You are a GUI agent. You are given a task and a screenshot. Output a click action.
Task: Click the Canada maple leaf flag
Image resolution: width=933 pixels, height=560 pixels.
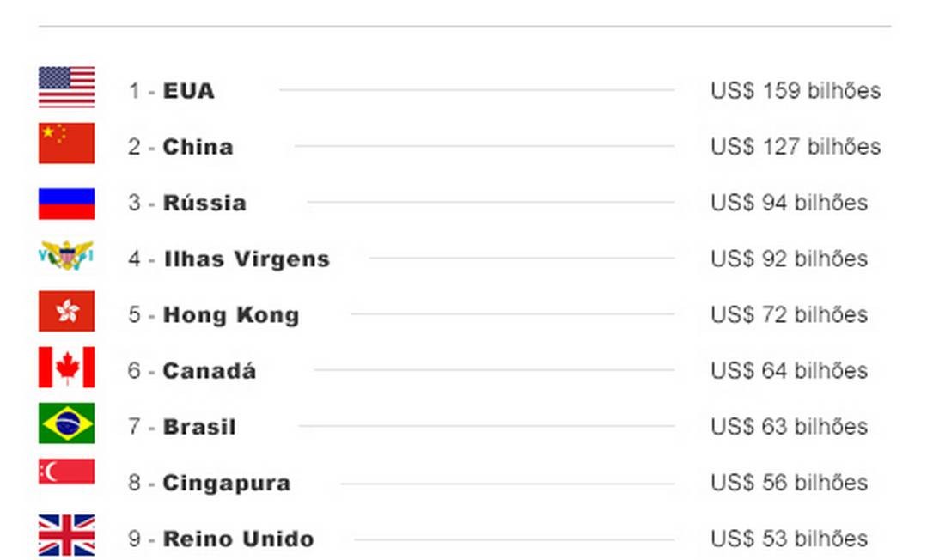click(x=67, y=368)
